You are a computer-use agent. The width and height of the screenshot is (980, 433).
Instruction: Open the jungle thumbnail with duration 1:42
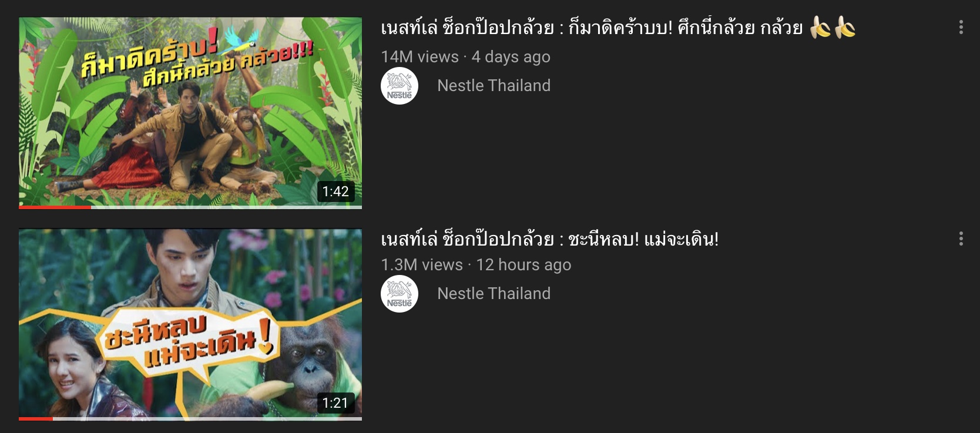point(190,112)
